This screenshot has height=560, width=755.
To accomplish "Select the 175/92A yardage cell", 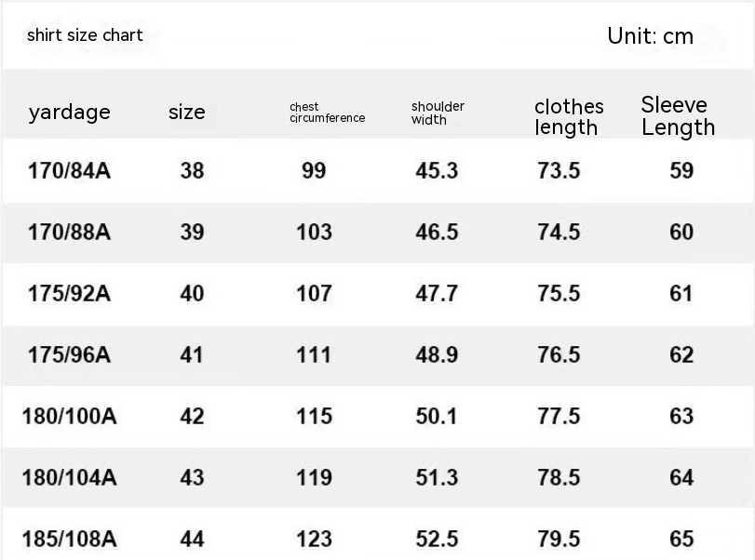I will [70, 294].
